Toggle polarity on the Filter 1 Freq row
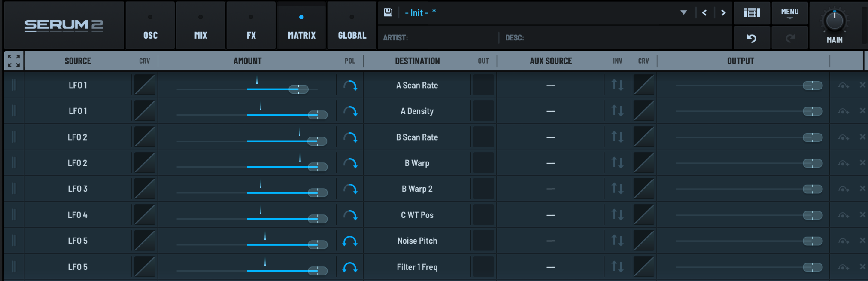The width and height of the screenshot is (868, 281). click(x=350, y=267)
